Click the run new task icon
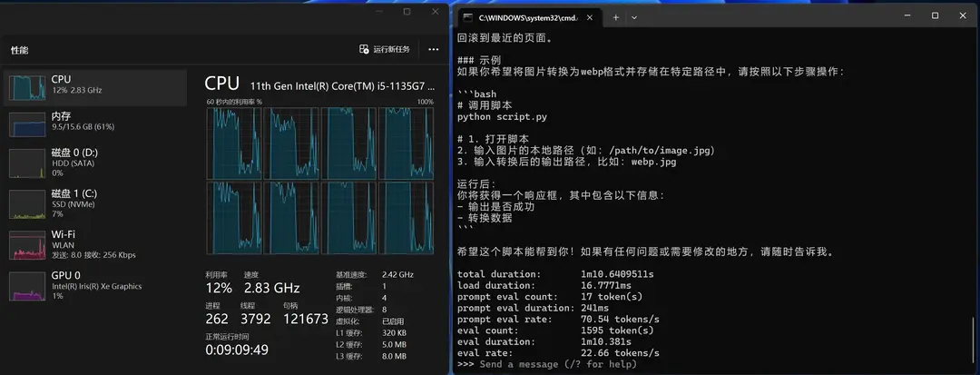Viewport: 980px width, 375px height. pos(364,49)
